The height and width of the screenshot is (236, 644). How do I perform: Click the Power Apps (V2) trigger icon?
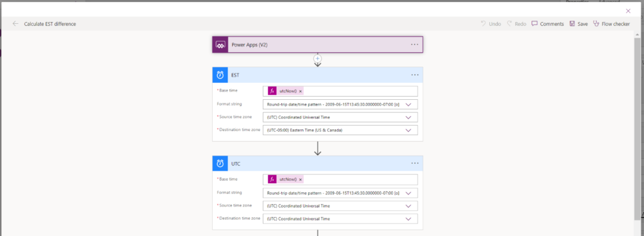[x=220, y=45]
